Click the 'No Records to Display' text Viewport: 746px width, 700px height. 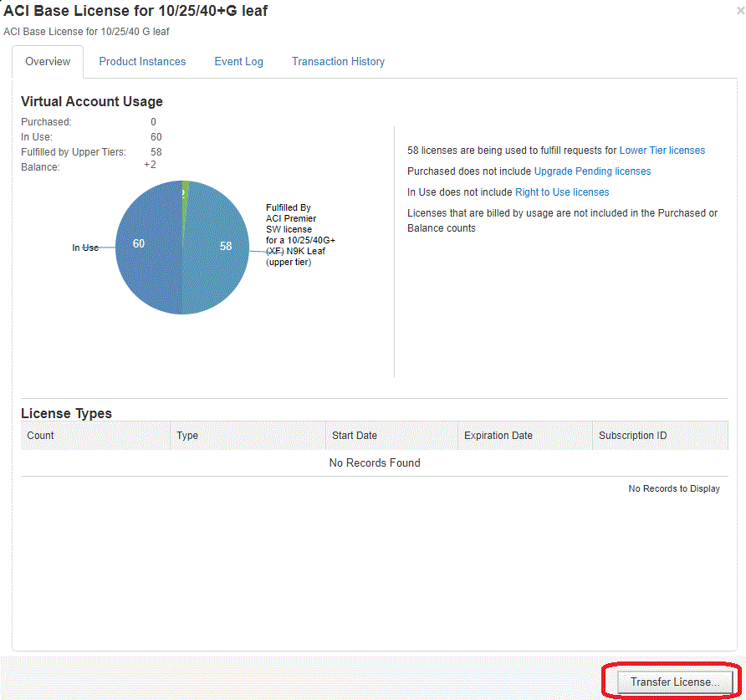tap(674, 488)
